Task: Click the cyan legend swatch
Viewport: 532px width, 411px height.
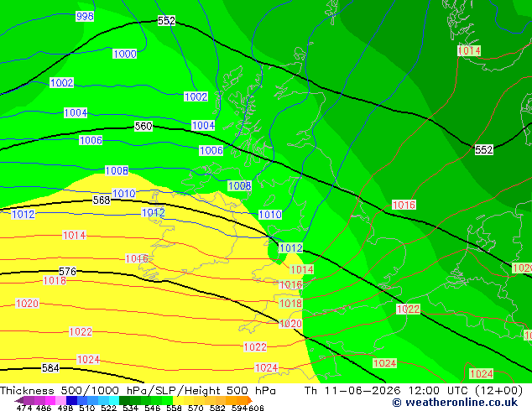Action: pos(114,400)
